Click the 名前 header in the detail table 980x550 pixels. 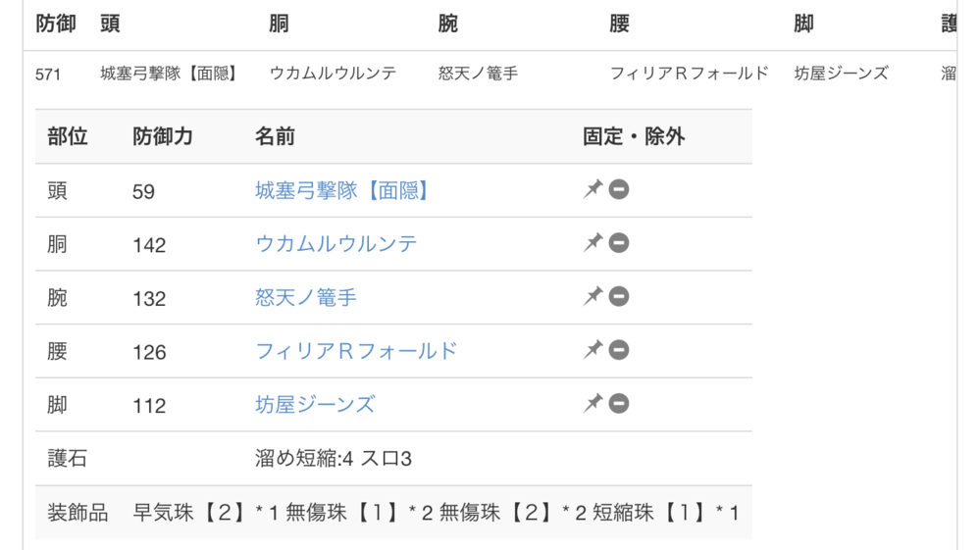pyautogui.click(x=275, y=137)
